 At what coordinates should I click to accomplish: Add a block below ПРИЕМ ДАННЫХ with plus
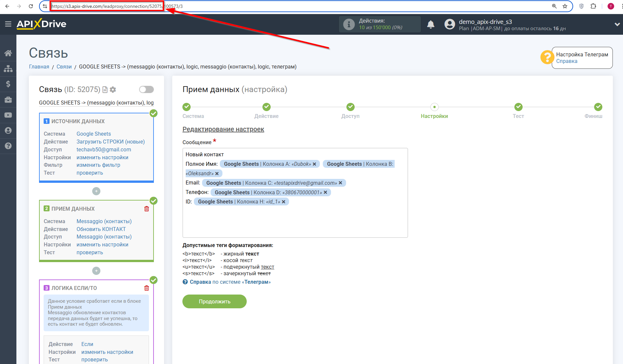pos(96,271)
